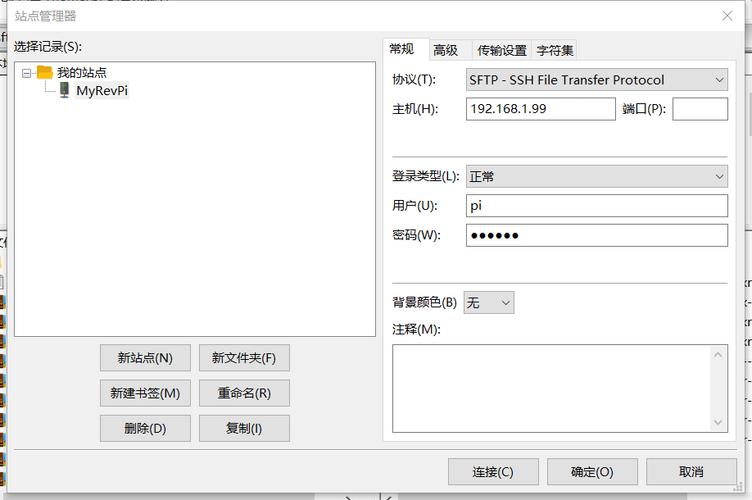Click the MyRevPi server icon

point(64,90)
